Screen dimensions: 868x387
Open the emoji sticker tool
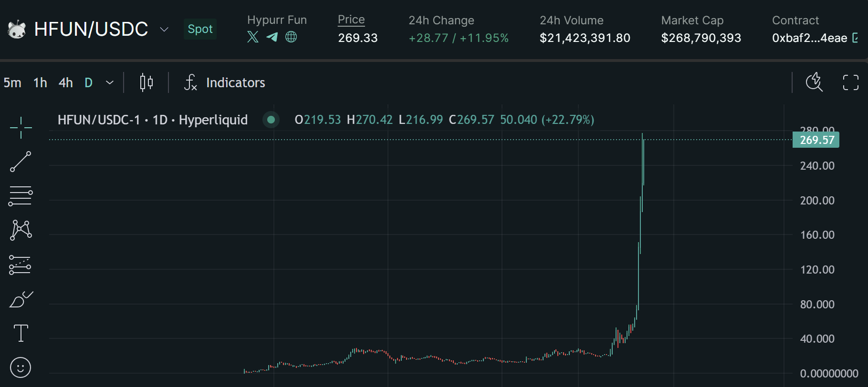(x=21, y=367)
